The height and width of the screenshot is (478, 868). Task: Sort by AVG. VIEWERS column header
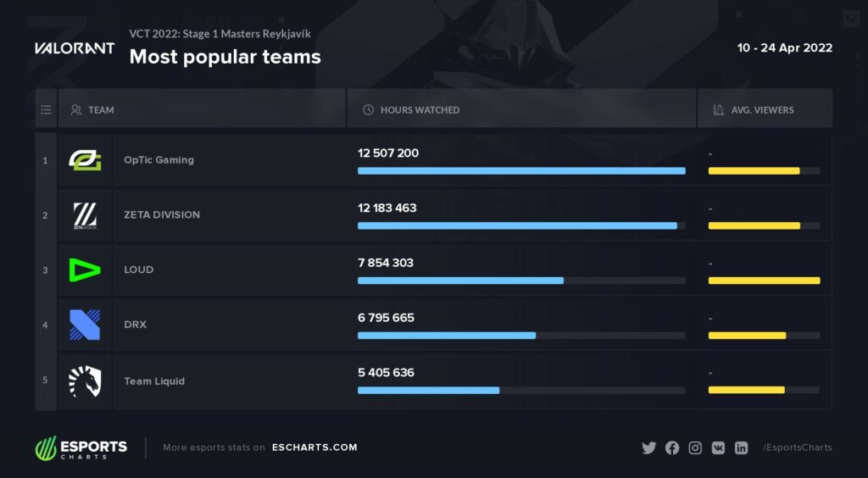[762, 110]
